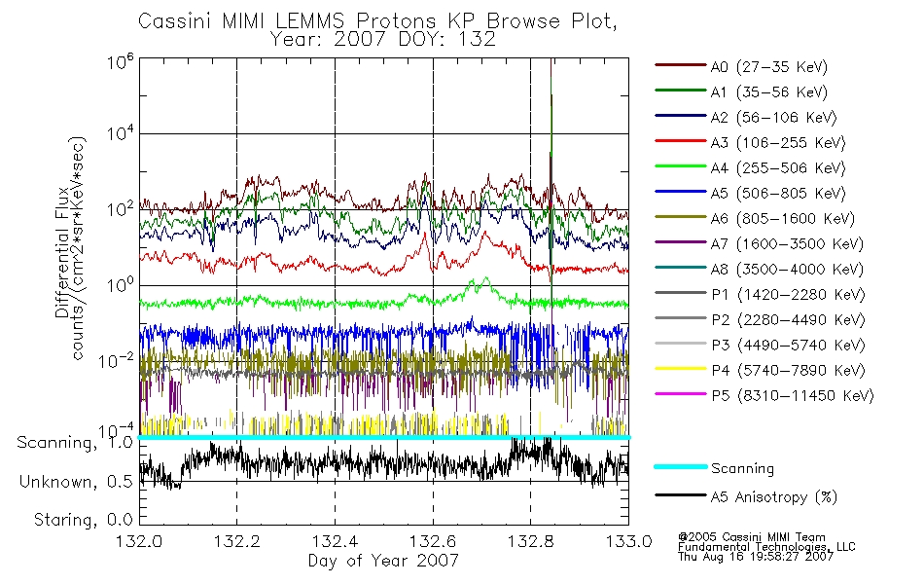Select the P5 (8310-11450 KeV) magenta legend line
The image size is (924, 584).
(681, 393)
